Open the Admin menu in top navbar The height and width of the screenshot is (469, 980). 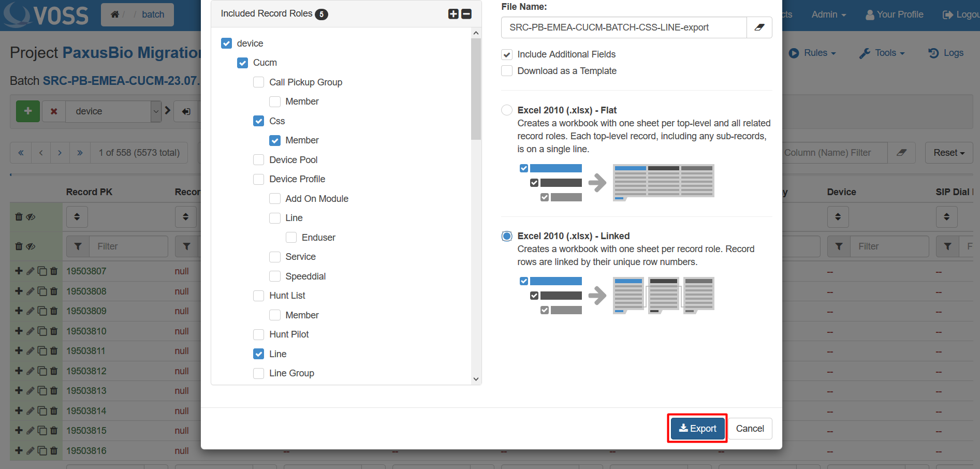pyautogui.click(x=828, y=14)
